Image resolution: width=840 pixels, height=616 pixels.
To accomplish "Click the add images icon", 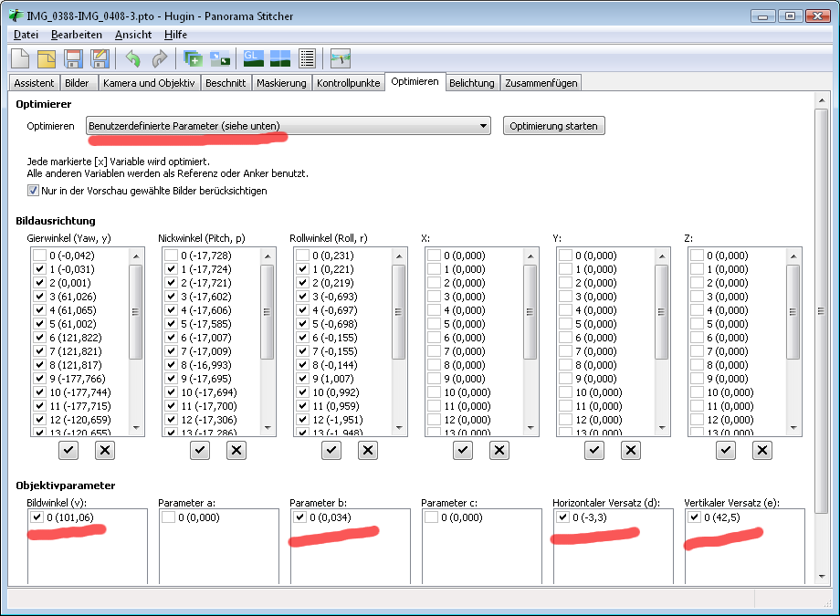I will [x=193, y=58].
